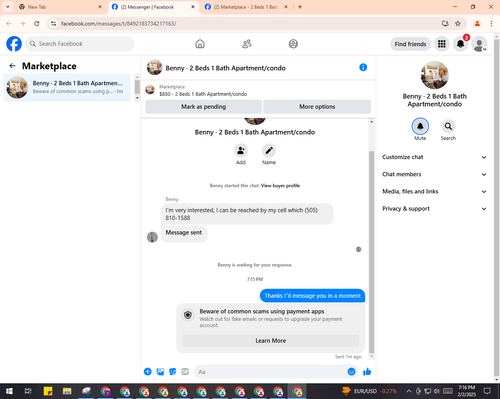Open Windows Start menu
Screen dimensions: 500x399
[9, 391]
